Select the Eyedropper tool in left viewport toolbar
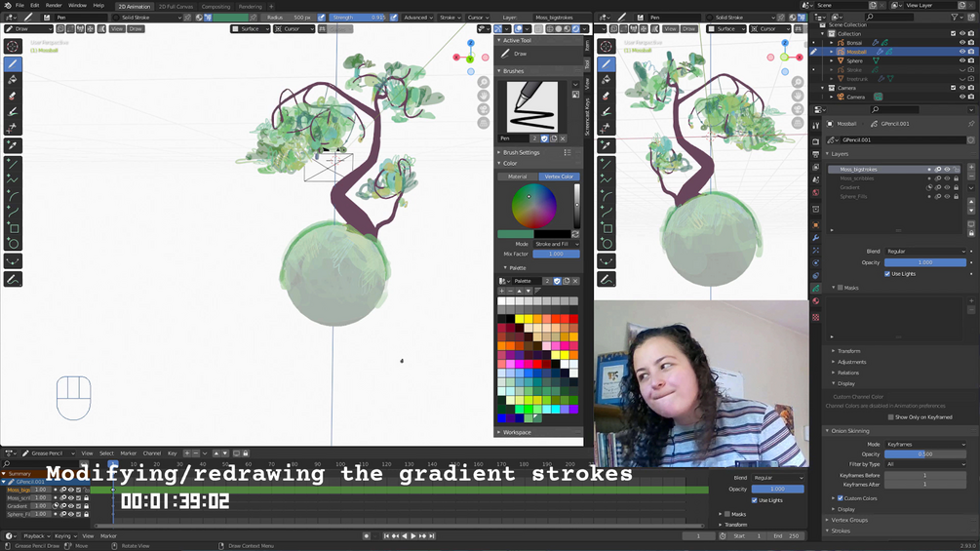980x551 pixels. (x=13, y=145)
